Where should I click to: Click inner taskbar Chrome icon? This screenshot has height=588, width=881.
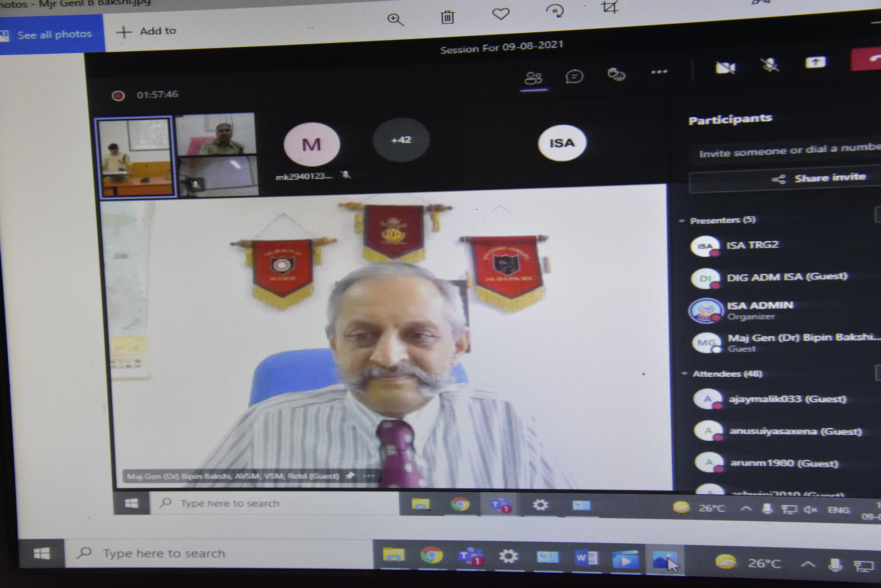460,504
